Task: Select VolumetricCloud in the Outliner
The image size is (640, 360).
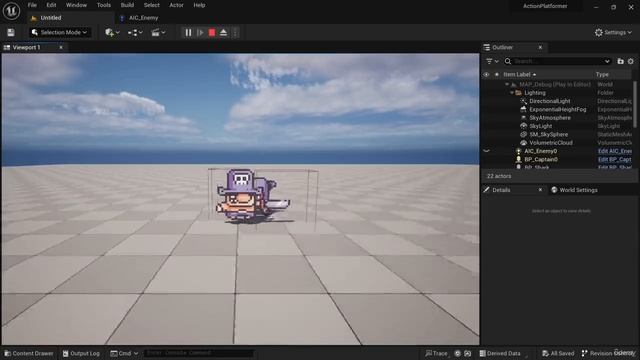Action: pyautogui.click(x=551, y=143)
